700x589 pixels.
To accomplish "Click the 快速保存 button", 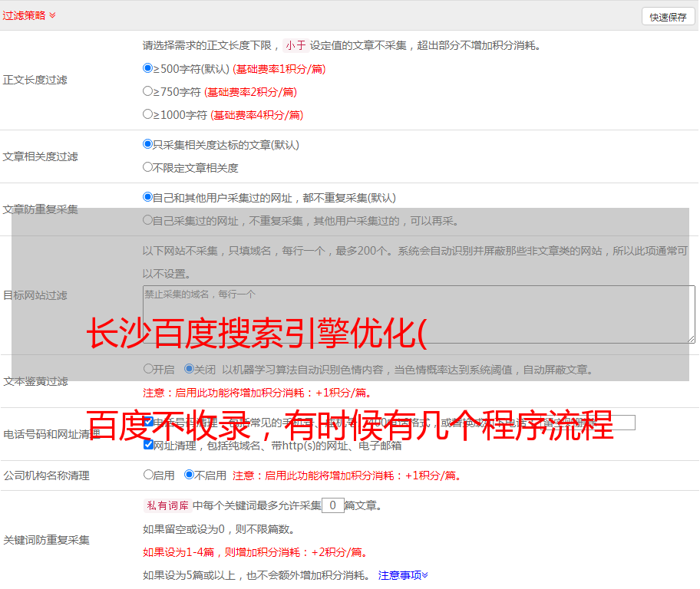I will click(x=668, y=17).
